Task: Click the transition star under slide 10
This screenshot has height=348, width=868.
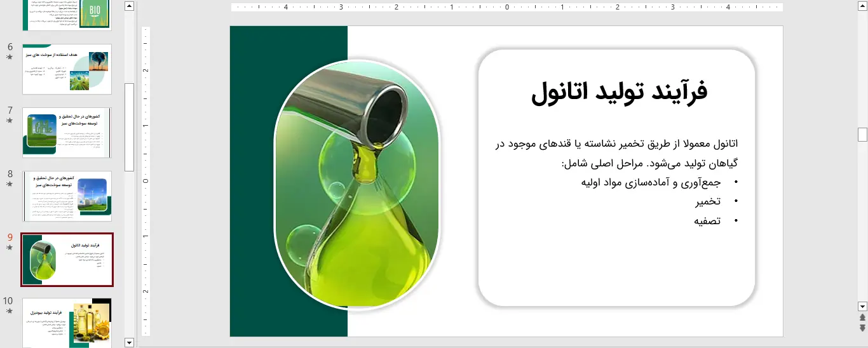Action: click(9, 311)
